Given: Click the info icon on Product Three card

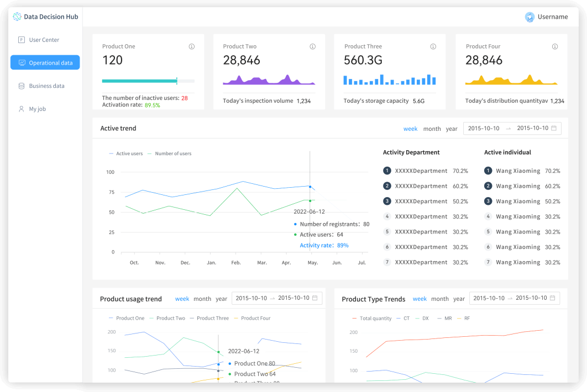Looking at the screenshot, I should (434, 47).
